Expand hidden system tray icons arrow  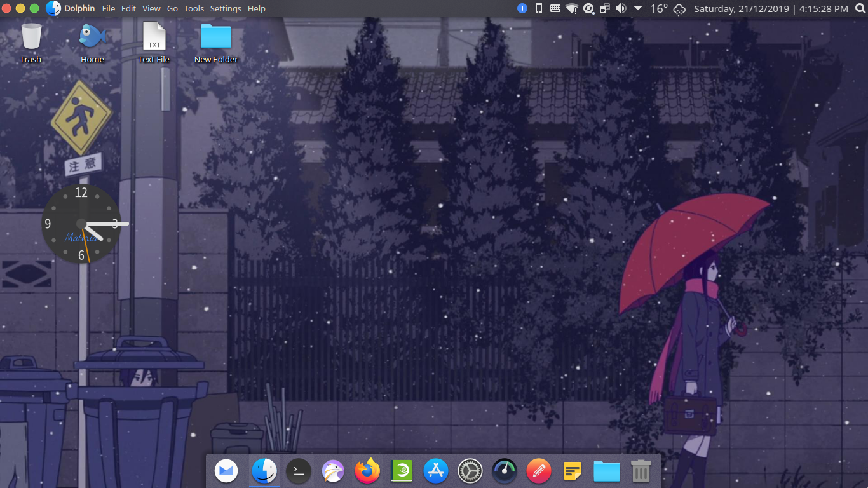638,8
